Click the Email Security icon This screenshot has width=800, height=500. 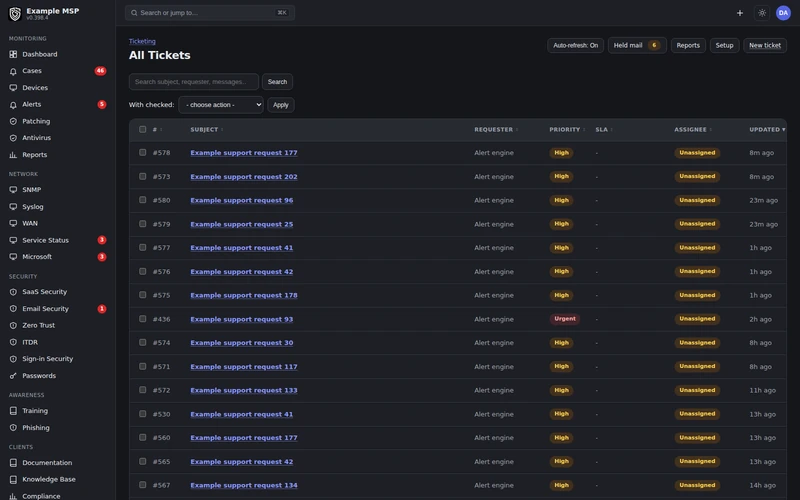click(x=13, y=309)
